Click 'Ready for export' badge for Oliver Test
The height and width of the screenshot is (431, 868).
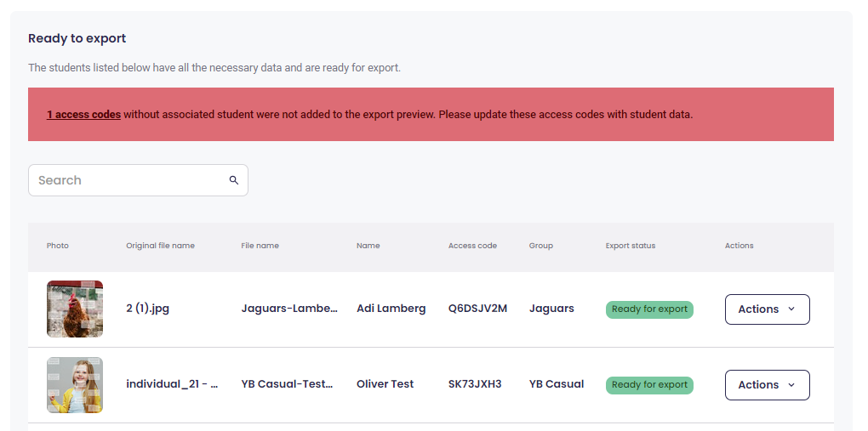tap(649, 385)
